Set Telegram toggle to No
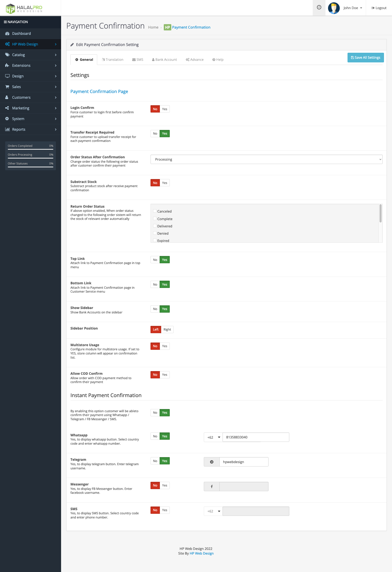Screen dimensions: 392x572 tap(155, 461)
